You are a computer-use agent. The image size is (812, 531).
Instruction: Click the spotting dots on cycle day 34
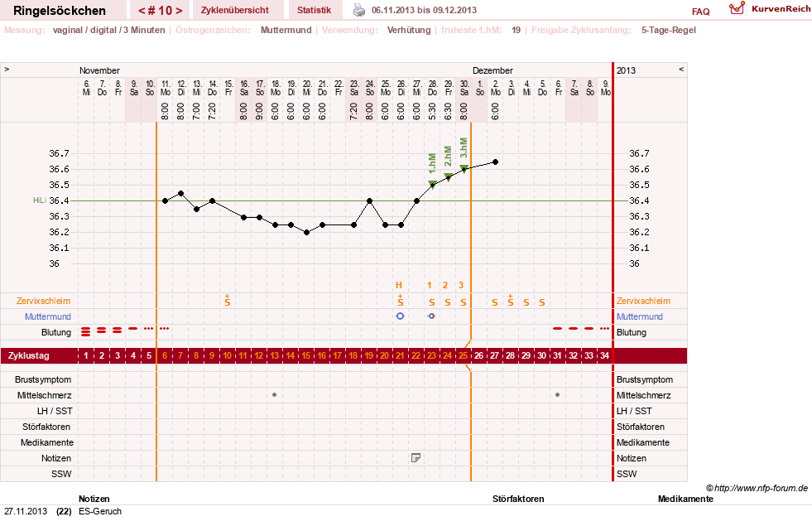[604, 328]
